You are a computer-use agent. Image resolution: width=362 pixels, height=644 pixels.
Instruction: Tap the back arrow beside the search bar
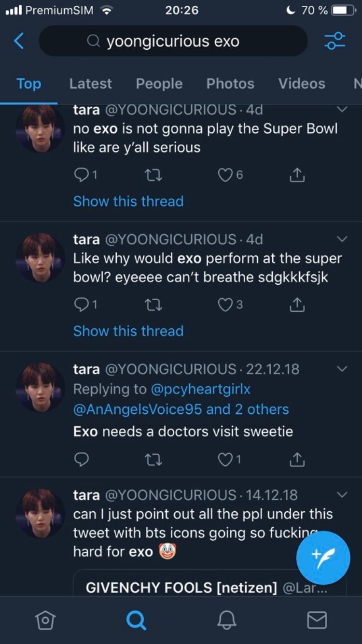[x=19, y=41]
